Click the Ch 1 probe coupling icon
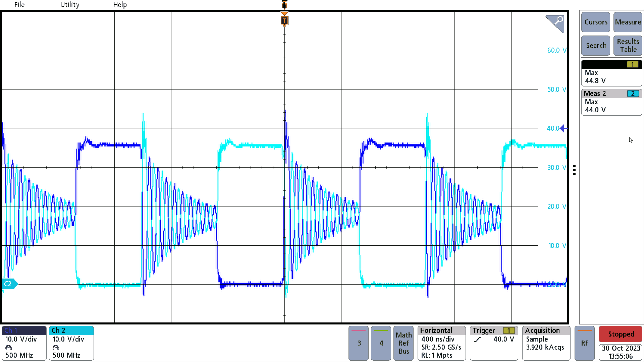Viewport: 644px width, 362px height. (x=9, y=348)
